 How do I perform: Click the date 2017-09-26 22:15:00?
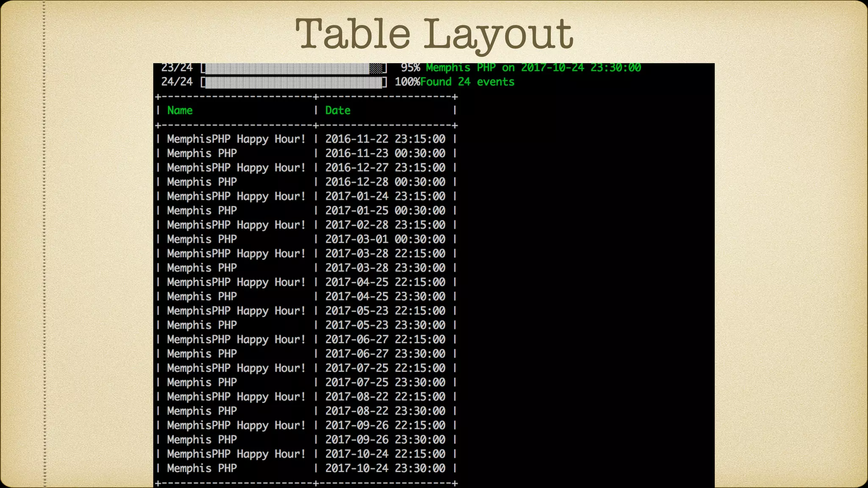click(x=385, y=425)
